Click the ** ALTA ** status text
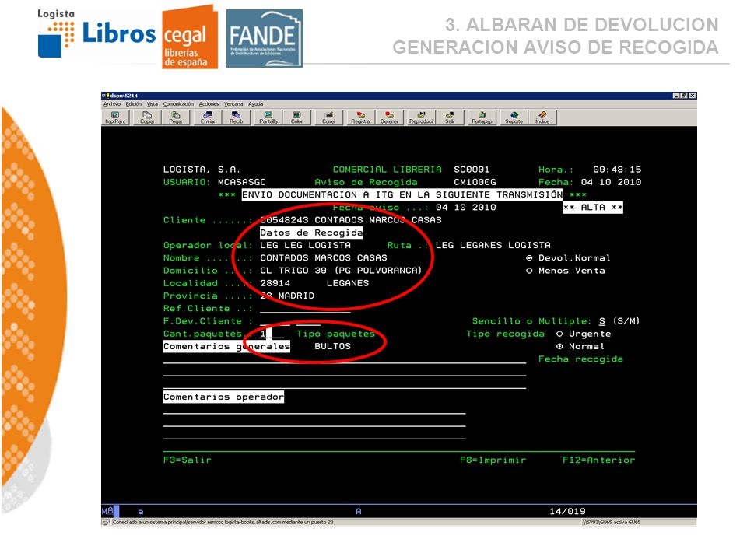 593,208
